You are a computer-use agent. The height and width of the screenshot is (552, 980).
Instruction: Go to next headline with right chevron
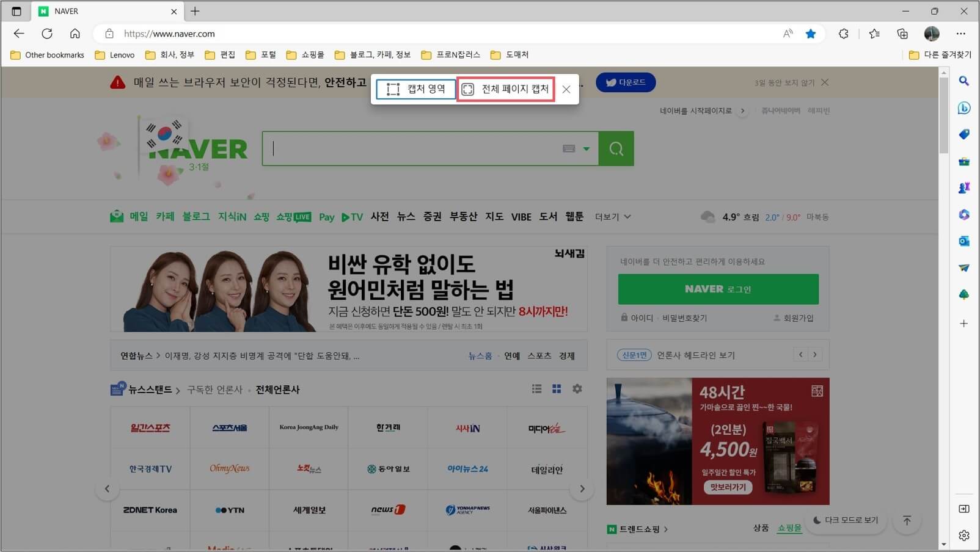[x=815, y=355]
